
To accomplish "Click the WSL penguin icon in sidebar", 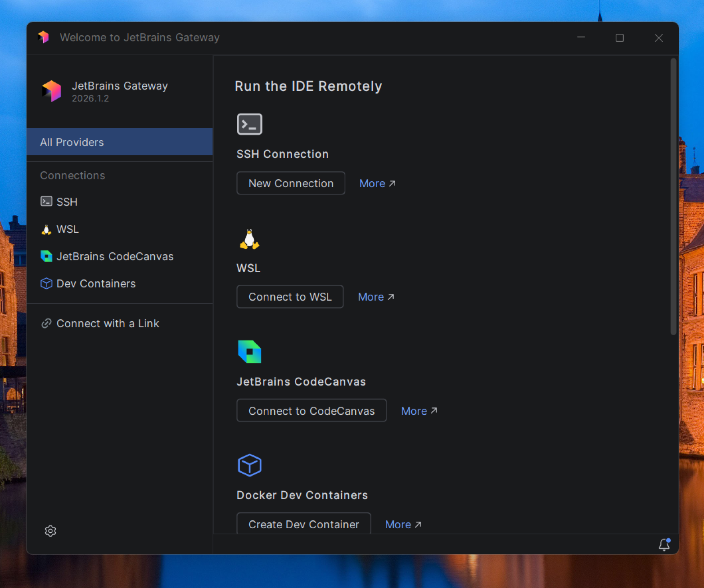I will [x=46, y=229].
